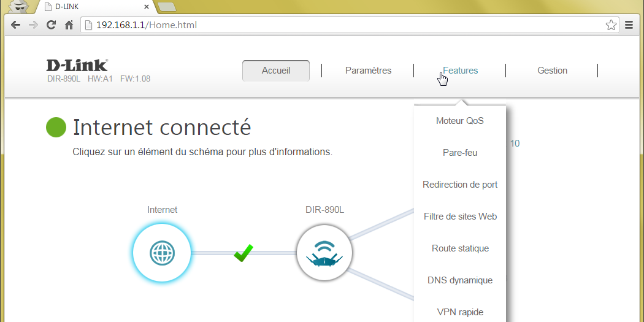Click the D-Link logo

(x=77, y=65)
